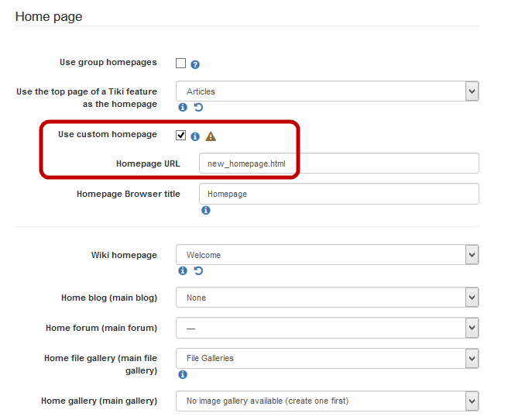The image size is (508, 420).
Task: Click the info icon beside Use custom homepage
Action: [195, 136]
